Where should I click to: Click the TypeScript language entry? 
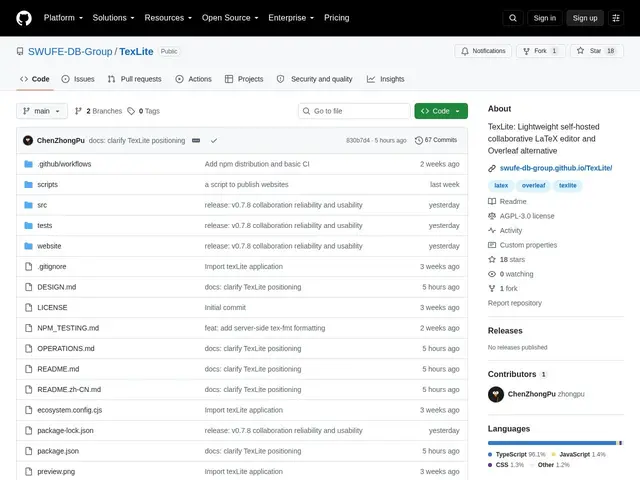coord(516,454)
